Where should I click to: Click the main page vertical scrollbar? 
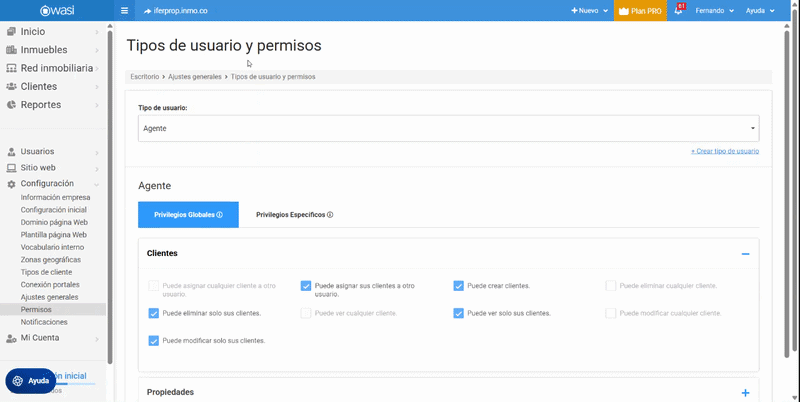click(787, 194)
